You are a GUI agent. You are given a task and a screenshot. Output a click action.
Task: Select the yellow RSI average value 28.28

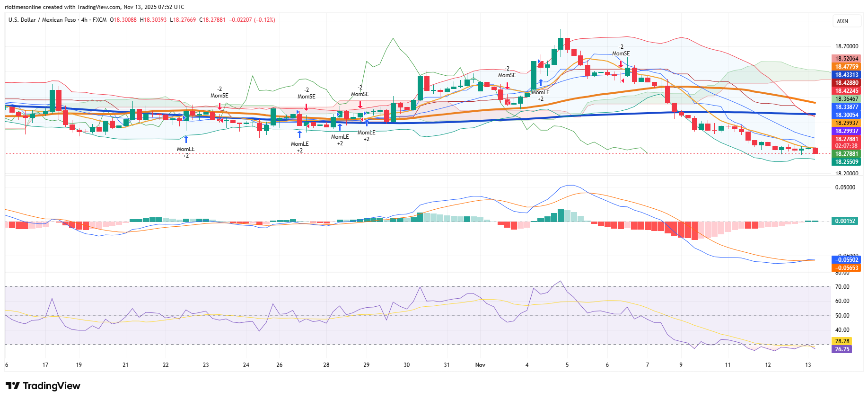[x=842, y=341]
